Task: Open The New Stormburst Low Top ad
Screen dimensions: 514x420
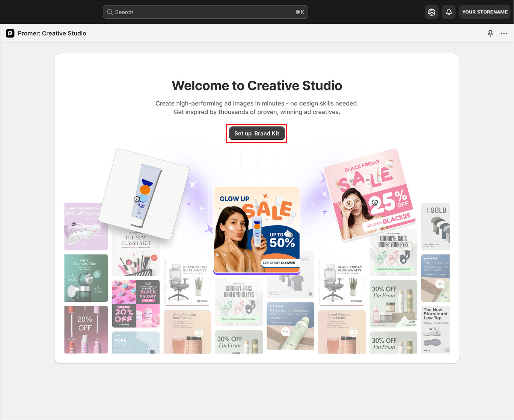Action: point(436,330)
